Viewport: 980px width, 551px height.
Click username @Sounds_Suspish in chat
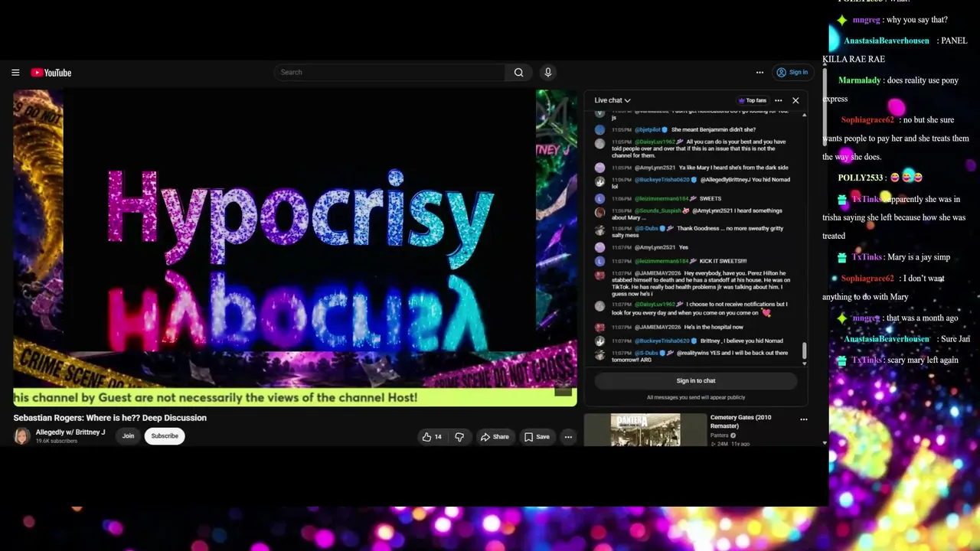coord(658,210)
